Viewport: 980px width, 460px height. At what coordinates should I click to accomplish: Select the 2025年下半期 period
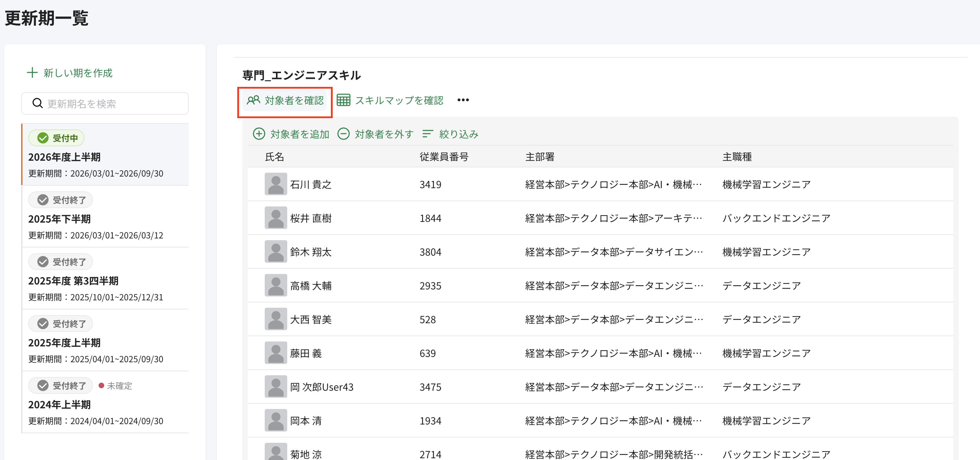pyautogui.click(x=105, y=216)
